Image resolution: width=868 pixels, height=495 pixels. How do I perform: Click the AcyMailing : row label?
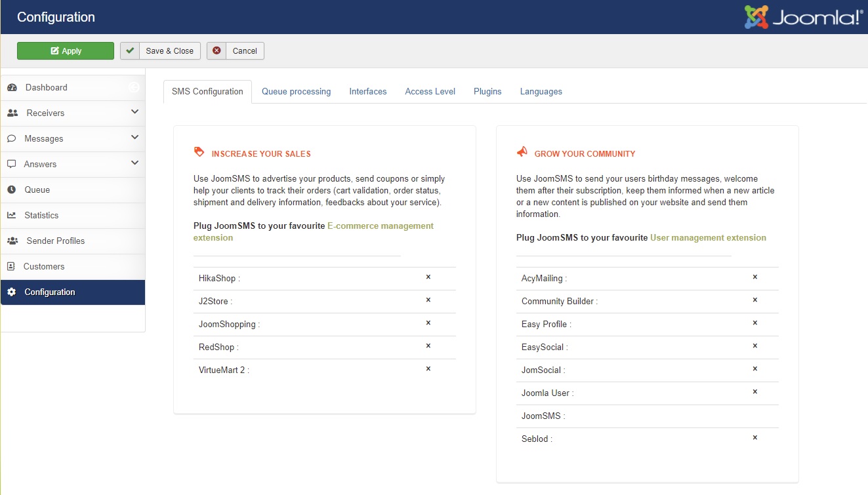(x=544, y=279)
